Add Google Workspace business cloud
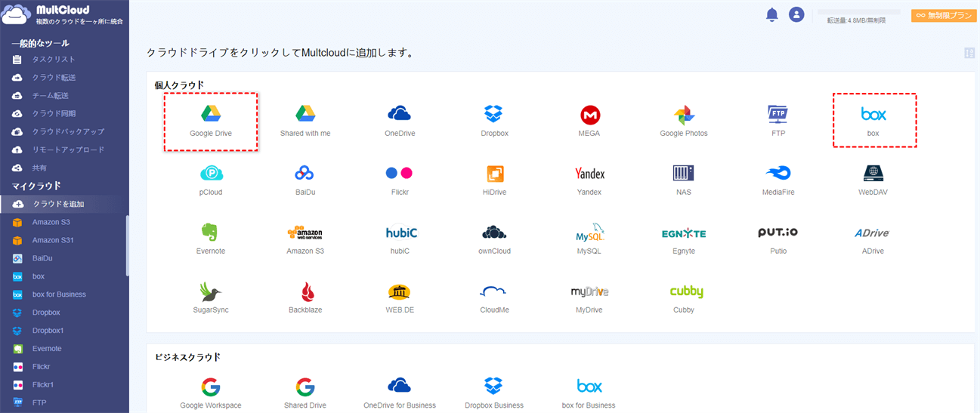This screenshot has width=980, height=413. coord(211,393)
